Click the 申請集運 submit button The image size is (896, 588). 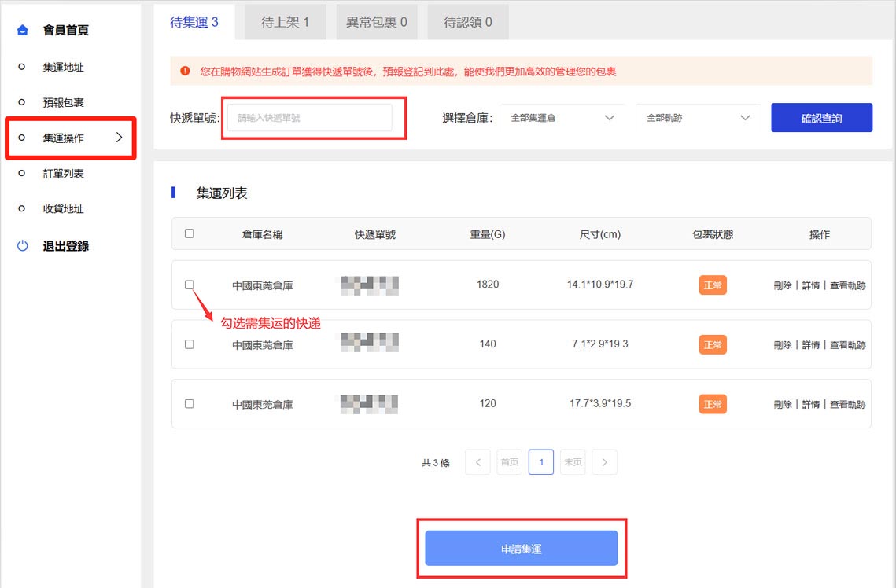coord(521,549)
